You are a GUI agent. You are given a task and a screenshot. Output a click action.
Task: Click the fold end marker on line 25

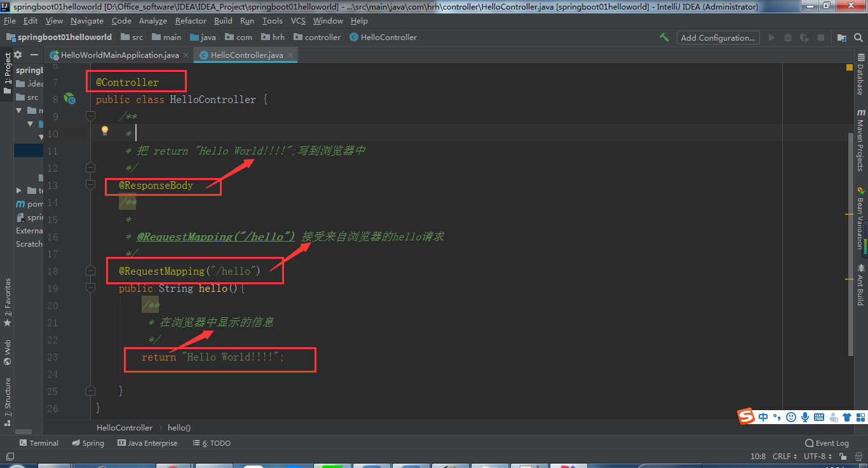[x=90, y=391]
